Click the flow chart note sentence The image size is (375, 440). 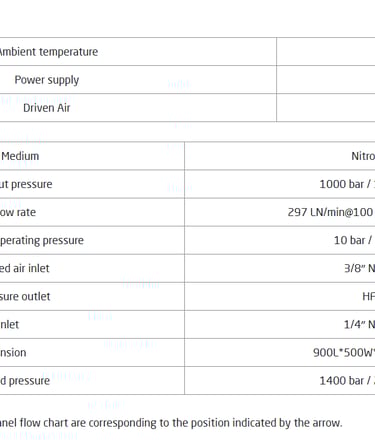point(171,423)
